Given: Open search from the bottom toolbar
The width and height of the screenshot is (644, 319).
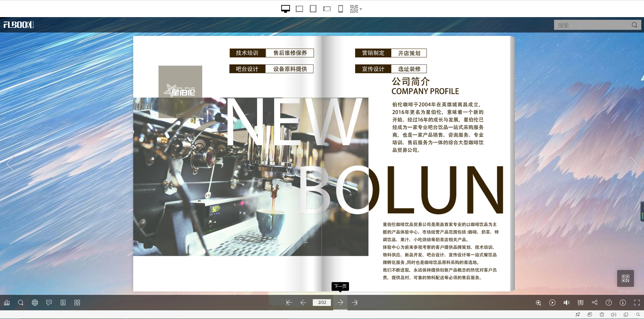Looking at the screenshot, I should pyautogui.click(x=20, y=303).
